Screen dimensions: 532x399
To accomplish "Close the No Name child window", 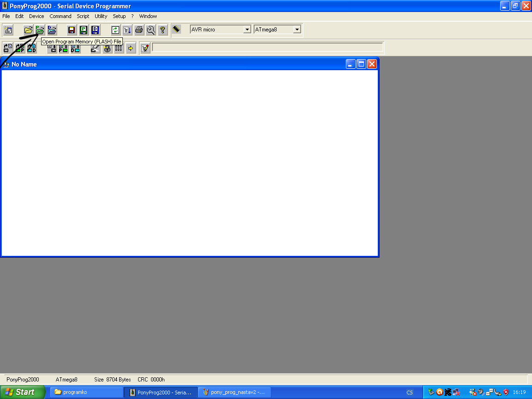I will coord(372,64).
